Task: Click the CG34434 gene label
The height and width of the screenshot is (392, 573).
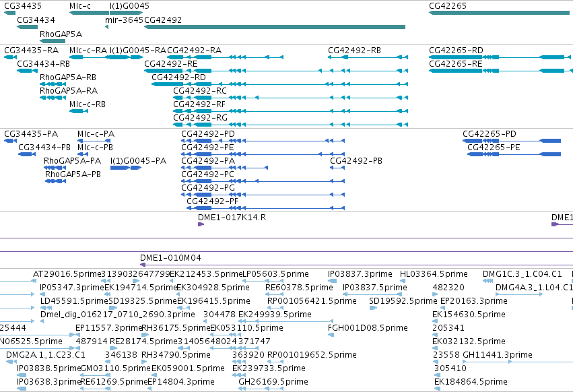Action: coord(36,20)
